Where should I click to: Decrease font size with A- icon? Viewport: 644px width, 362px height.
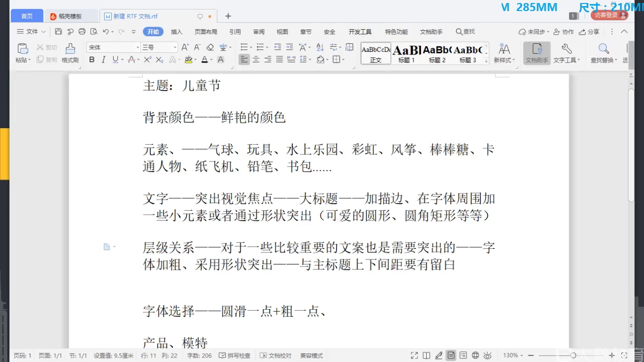coord(197,47)
